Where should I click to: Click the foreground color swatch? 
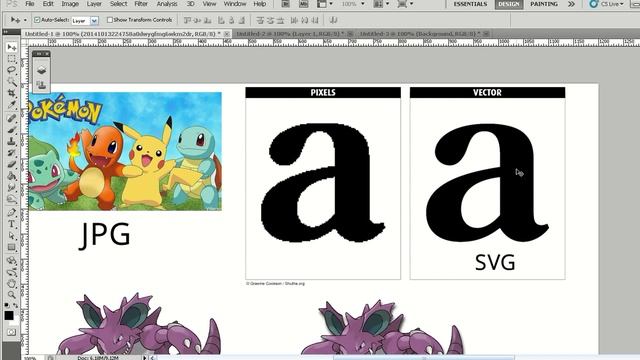9,316
